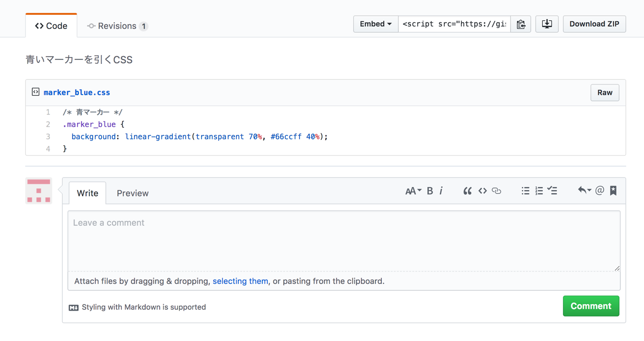The height and width of the screenshot is (341, 644).
Task: Click the open in desktop icon
Action: click(x=547, y=24)
